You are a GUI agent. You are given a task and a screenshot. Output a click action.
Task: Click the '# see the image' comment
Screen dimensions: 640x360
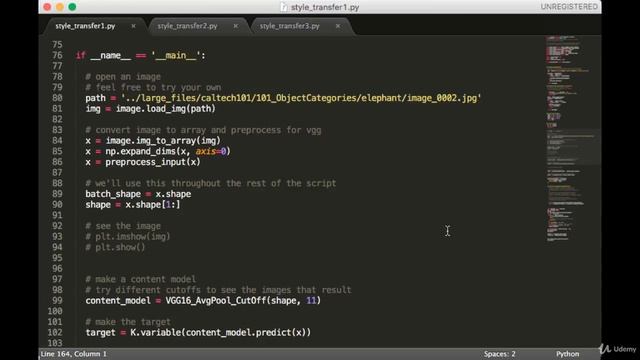click(123, 226)
